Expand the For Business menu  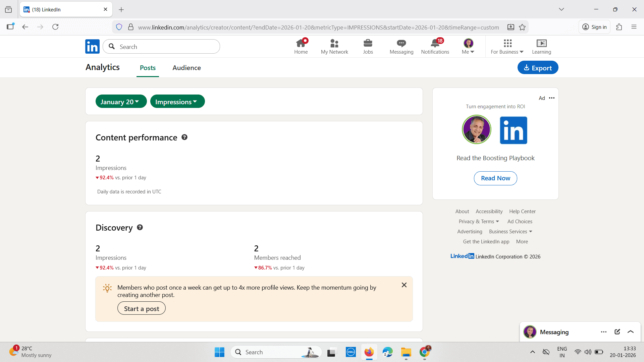coord(507,46)
